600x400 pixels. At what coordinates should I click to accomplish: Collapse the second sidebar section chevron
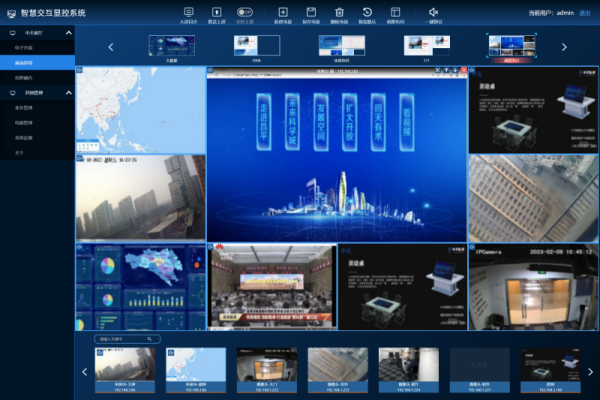pyautogui.click(x=68, y=92)
